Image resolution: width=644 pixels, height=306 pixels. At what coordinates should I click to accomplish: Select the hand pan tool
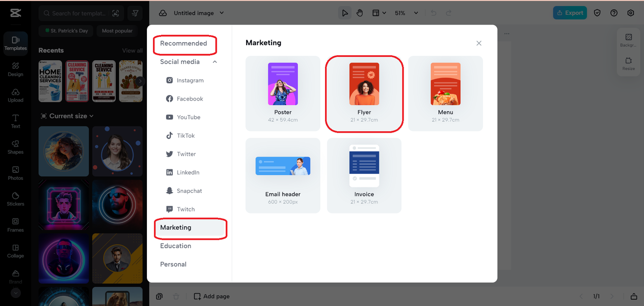pos(360,13)
